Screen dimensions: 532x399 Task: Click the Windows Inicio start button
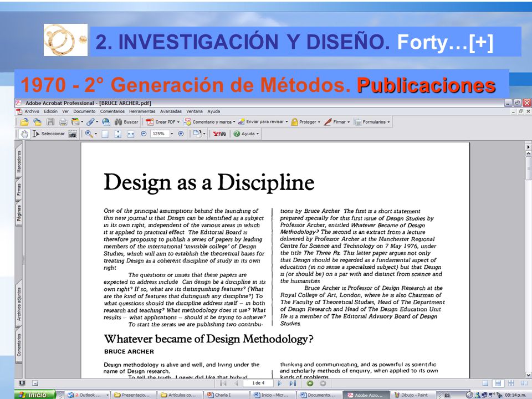[x=35, y=395]
